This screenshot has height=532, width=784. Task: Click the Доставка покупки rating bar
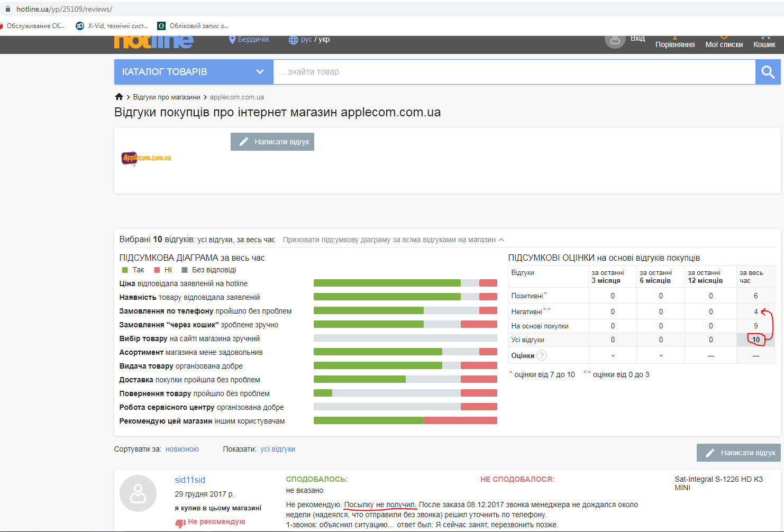coord(405,379)
